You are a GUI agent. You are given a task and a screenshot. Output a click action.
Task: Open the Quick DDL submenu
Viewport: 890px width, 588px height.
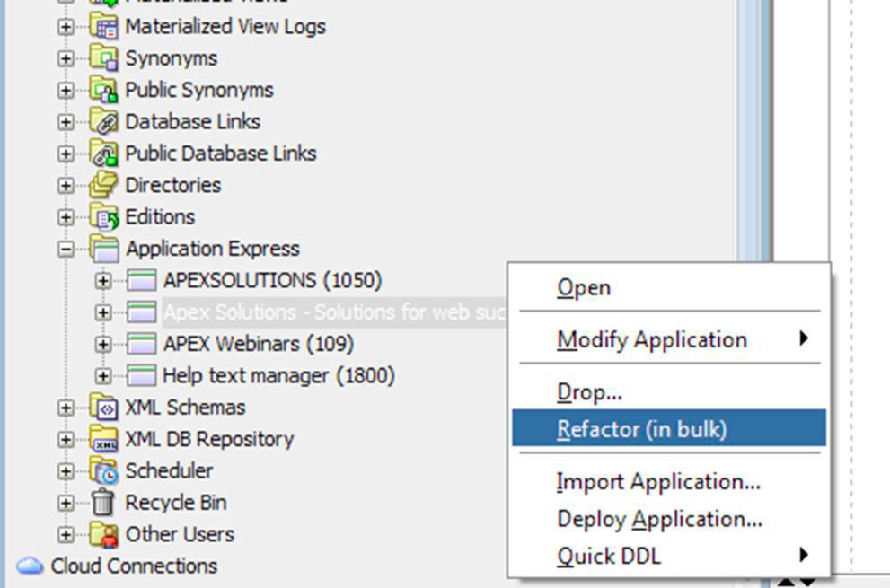tap(669, 556)
